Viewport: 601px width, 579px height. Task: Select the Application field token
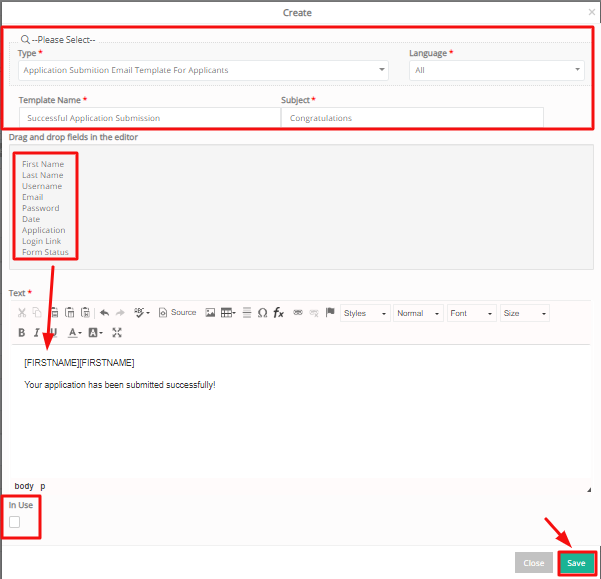tap(43, 230)
